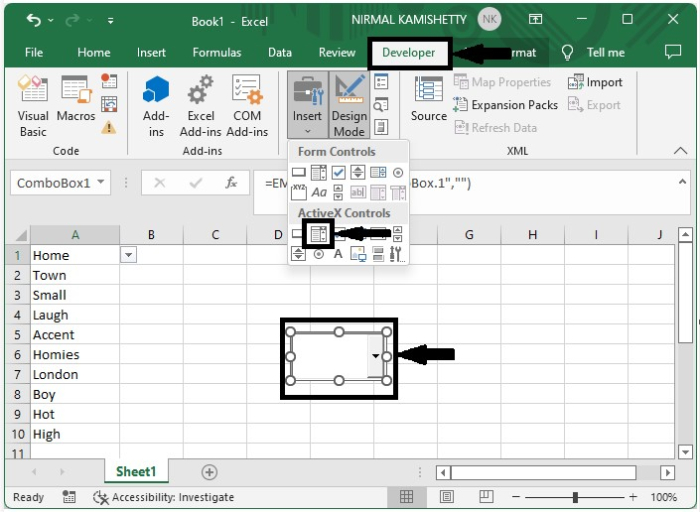Open the File tab
The width and height of the screenshot is (700, 512).
pyautogui.click(x=34, y=53)
